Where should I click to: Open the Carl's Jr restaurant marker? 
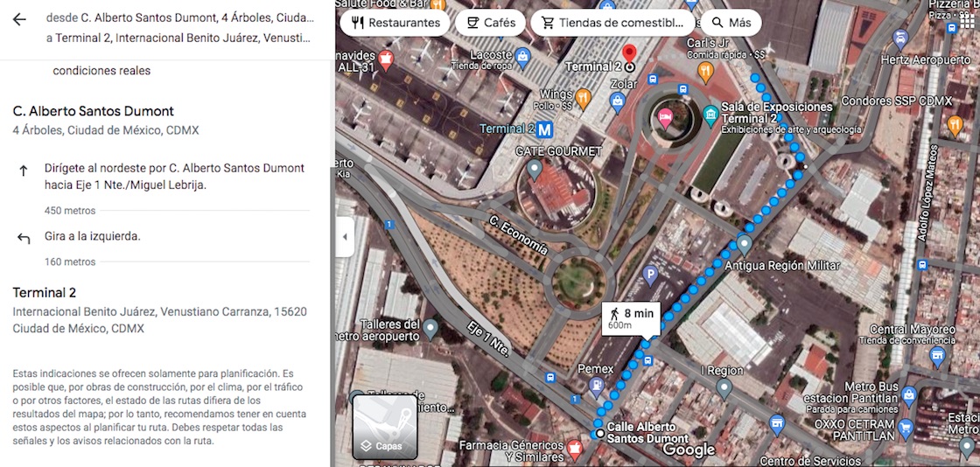tap(705, 72)
